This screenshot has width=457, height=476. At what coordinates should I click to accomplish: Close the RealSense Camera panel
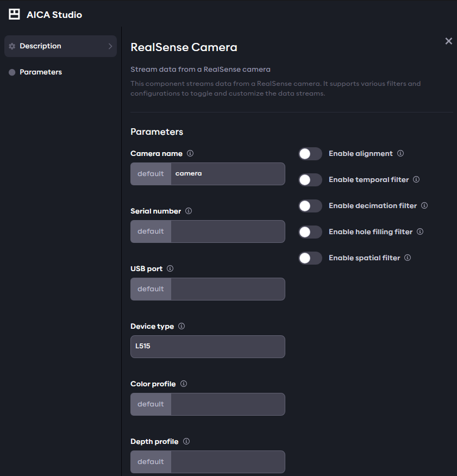click(448, 41)
